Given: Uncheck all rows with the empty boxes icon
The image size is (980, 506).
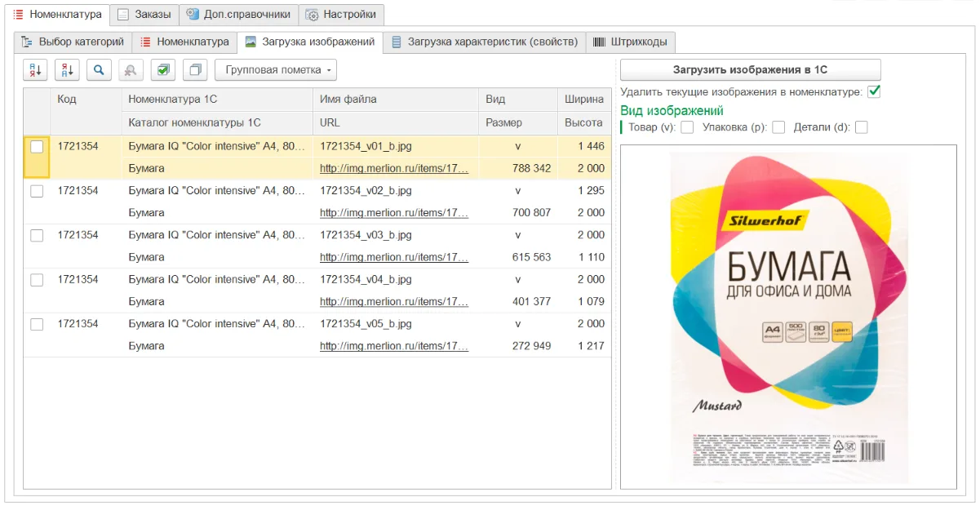Looking at the screenshot, I should tap(195, 70).
